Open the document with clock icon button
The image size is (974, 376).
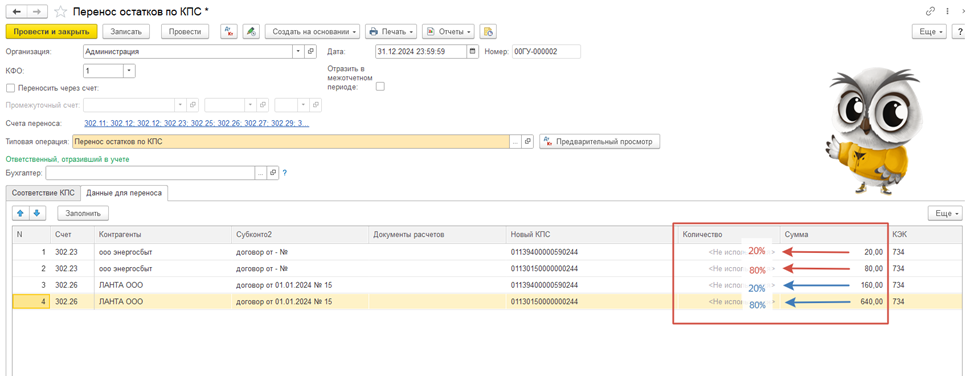(x=488, y=32)
